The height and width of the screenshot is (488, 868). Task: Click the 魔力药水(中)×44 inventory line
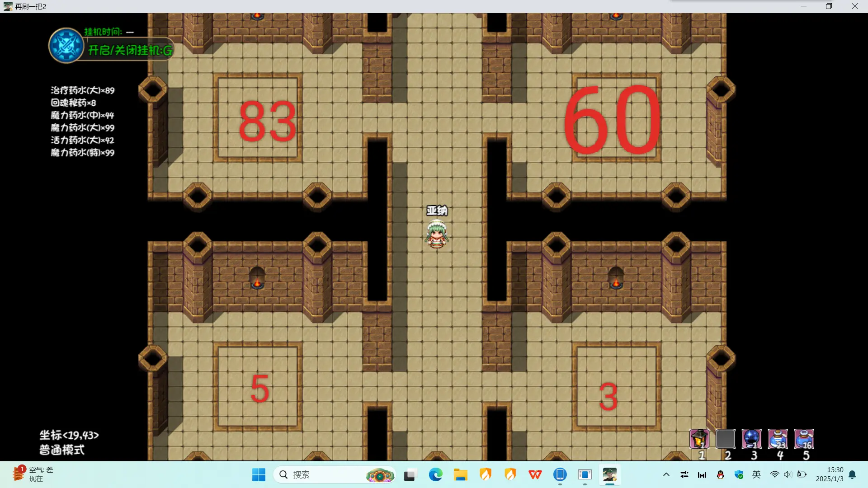click(82, 115)
